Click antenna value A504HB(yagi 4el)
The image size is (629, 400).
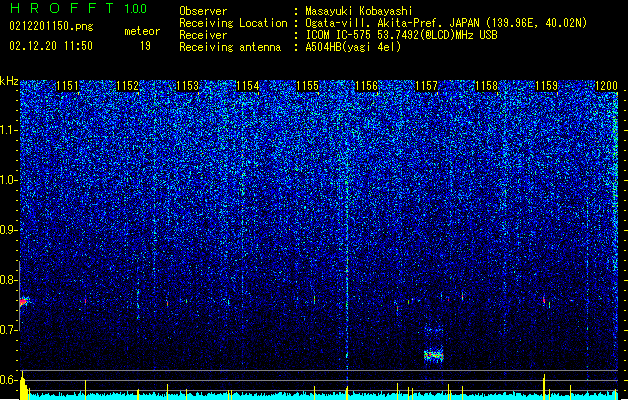[x=353, y=47]
